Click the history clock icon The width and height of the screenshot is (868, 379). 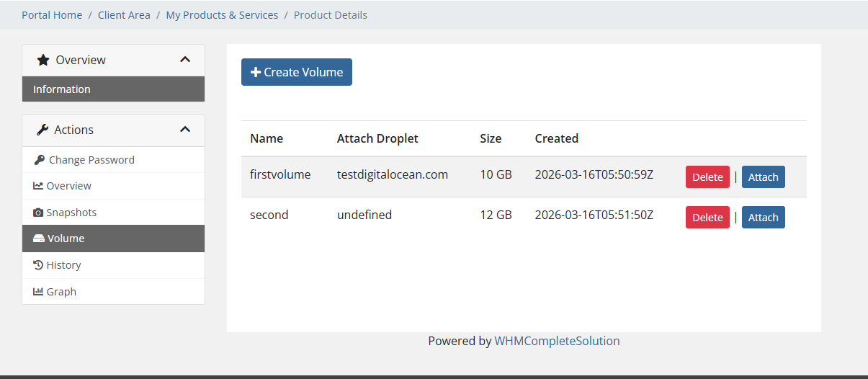(38, 265)
